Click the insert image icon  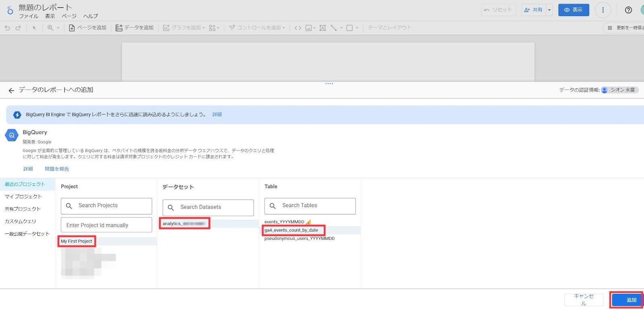pos(309,28)
